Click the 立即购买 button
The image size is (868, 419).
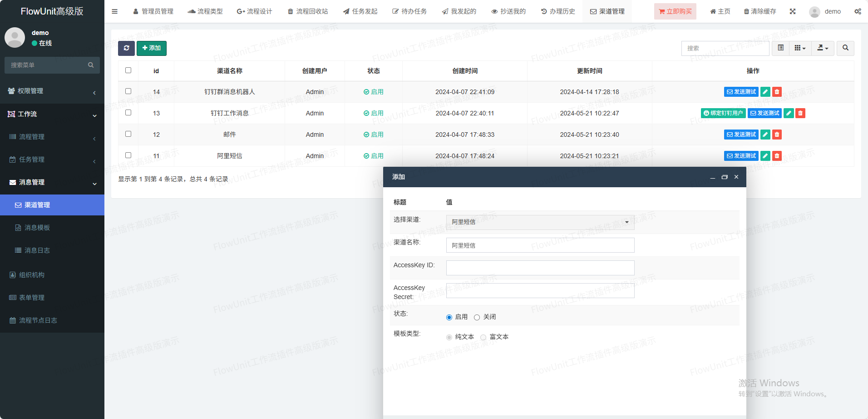(675, 11)
